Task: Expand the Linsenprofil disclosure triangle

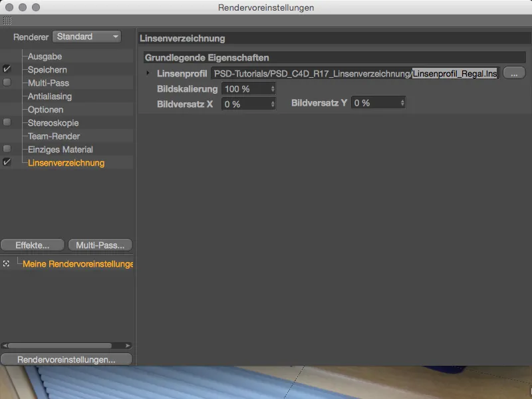Action: click(x=148, y=73)
